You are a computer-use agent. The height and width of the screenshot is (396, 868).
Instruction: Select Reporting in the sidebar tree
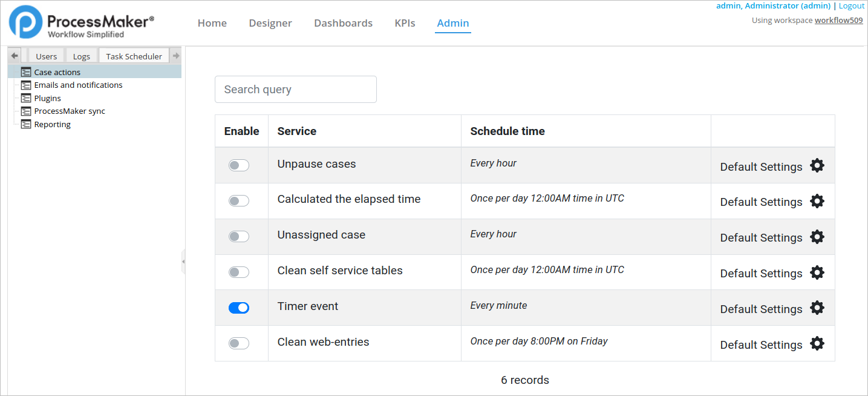(52, 125)
